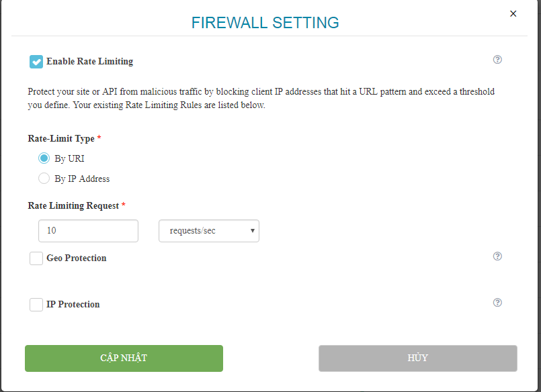Select the By URI radio button
Viewport: 541px width, 392px height.
(44, 158)
